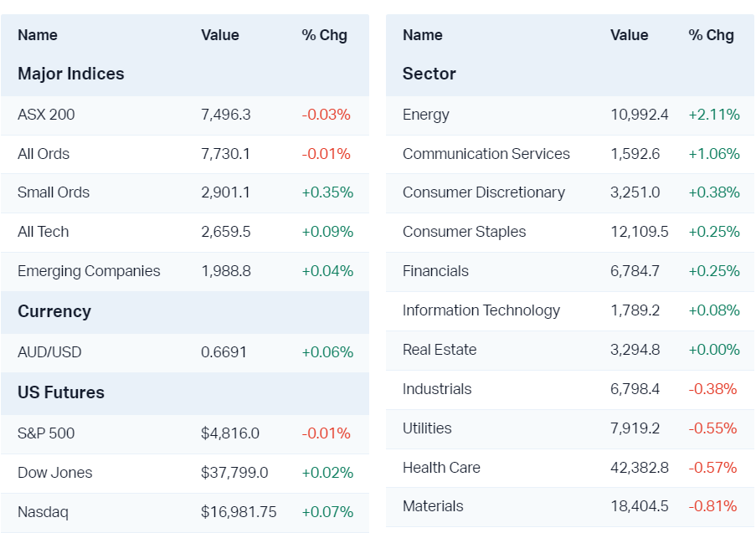
Task: Select the S&P 500 futures row
Action: [x=46, y=433]
